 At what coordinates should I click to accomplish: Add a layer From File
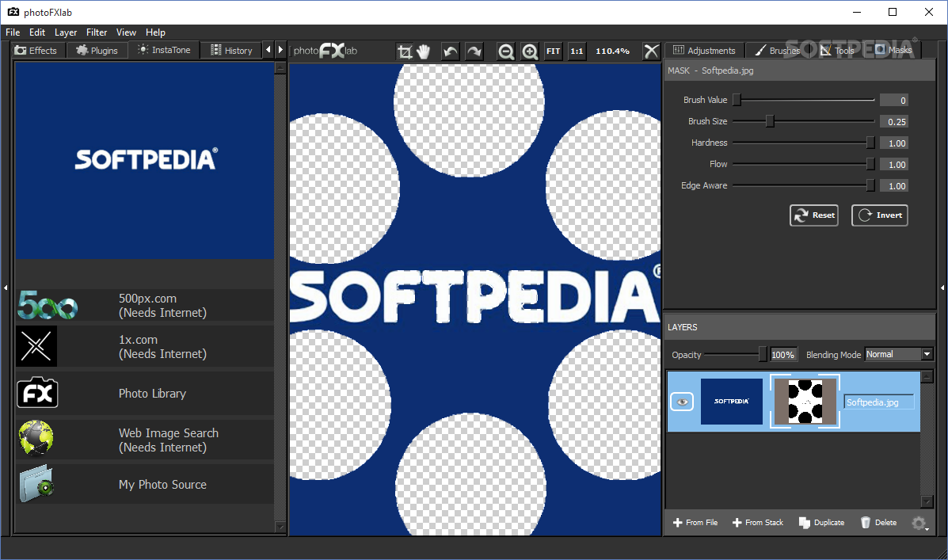695,523
